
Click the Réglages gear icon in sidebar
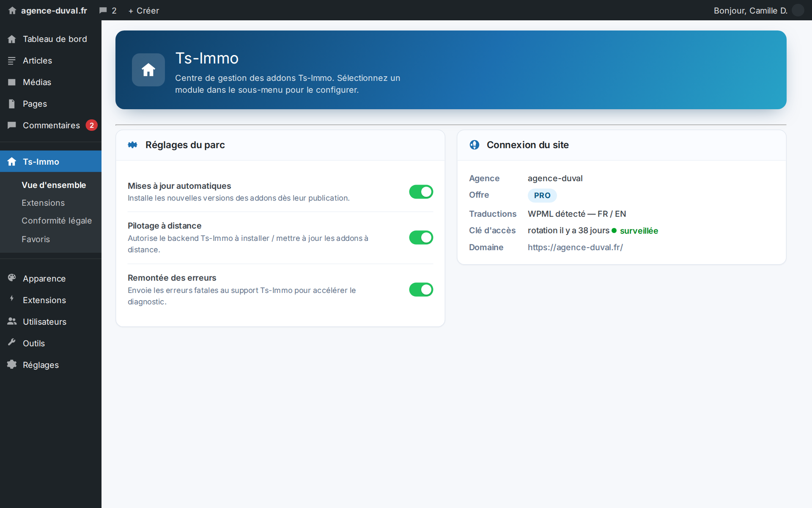coord(12,364)
